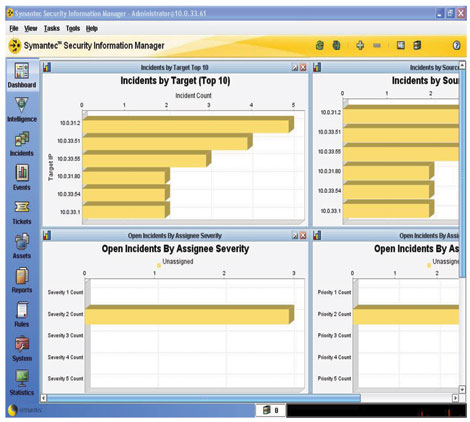Click the 'Incident Count' axis title

[x=193, y=96]
